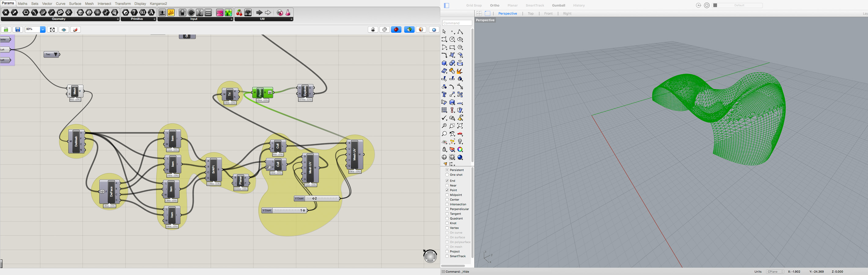868x275 pixels.
Task: Select the Boolean Toggle input icon
Action: click(x=183, y=13)
